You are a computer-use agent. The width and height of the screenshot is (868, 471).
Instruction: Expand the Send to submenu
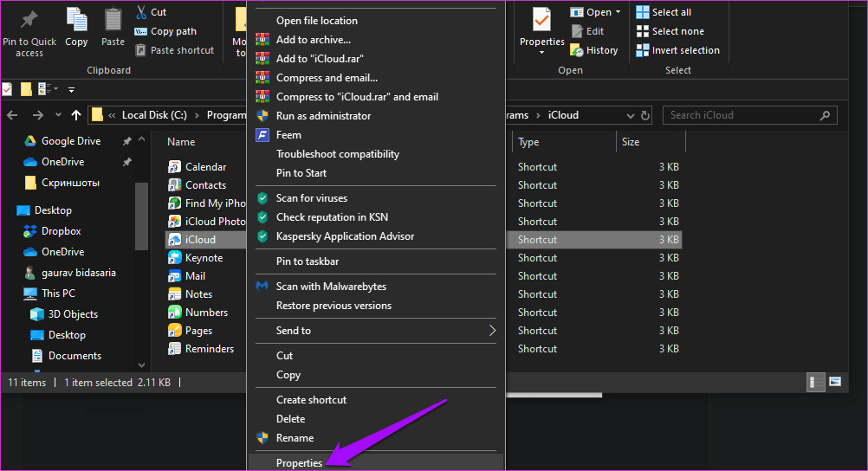pyautogui.click(x=492, y=331)
